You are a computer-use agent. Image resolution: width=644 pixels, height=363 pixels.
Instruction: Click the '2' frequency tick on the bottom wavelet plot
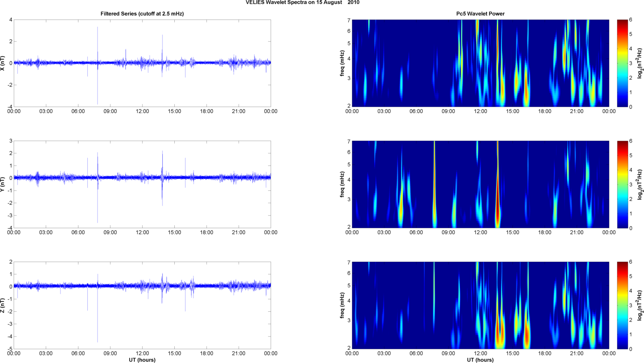pyautogui.click(x=349, y=348)
